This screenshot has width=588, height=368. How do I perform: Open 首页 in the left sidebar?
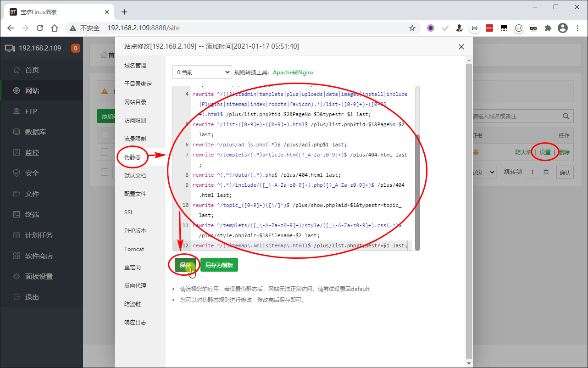(x=41, y=70)
